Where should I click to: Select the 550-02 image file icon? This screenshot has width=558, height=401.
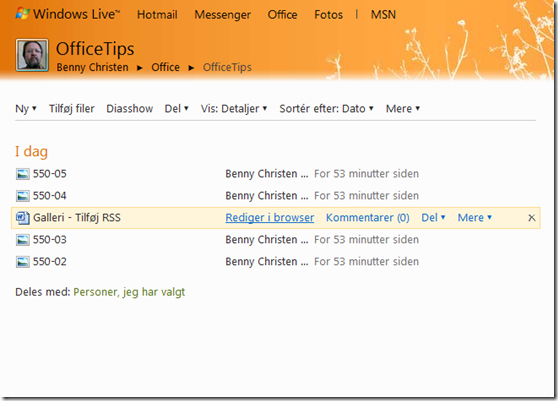(x=23, y=262)
